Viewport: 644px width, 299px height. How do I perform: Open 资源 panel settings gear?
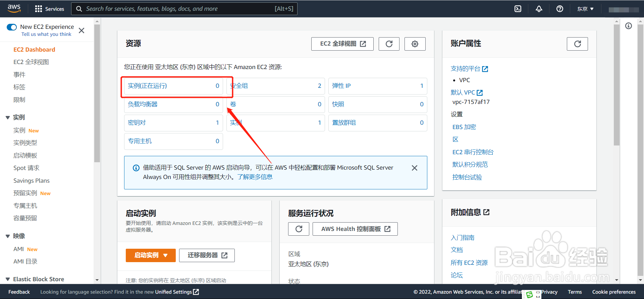pos(415,44)
